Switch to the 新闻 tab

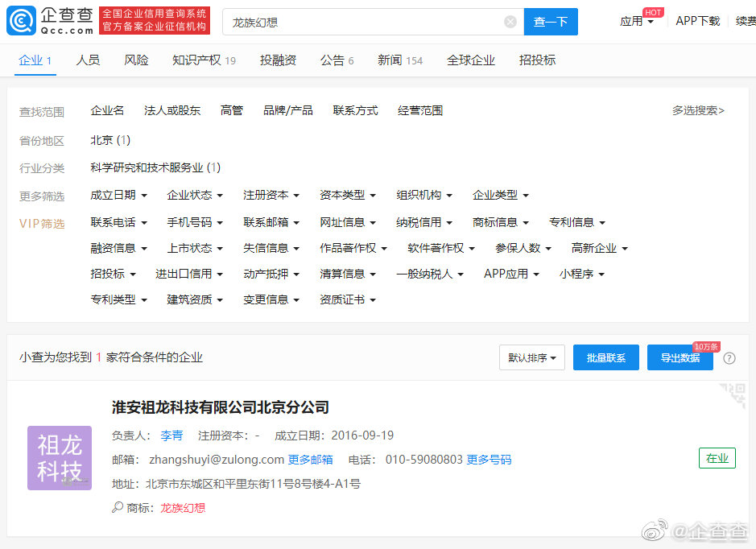(x=400, y=60)
